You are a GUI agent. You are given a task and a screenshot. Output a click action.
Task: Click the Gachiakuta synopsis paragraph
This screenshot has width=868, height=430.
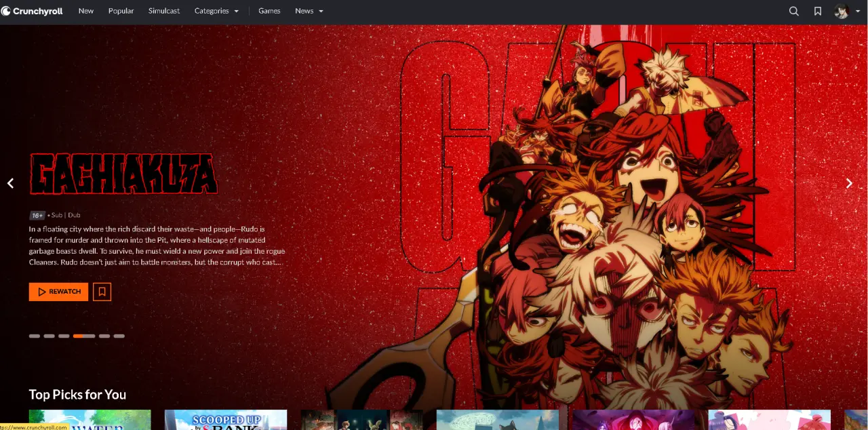click(x=157, y=246)
